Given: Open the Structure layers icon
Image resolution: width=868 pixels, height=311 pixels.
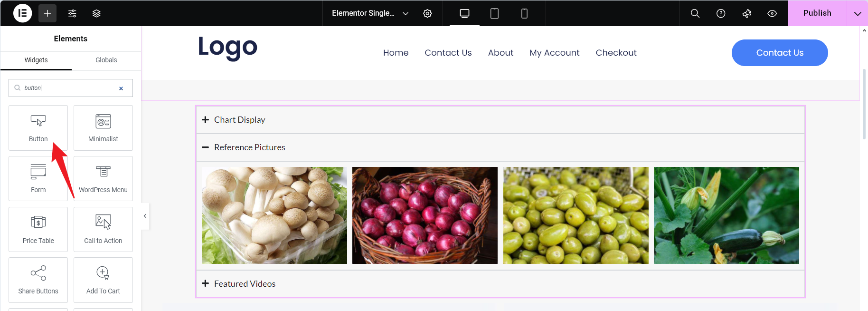Looking at the screenshot, I should pos(96,13).
